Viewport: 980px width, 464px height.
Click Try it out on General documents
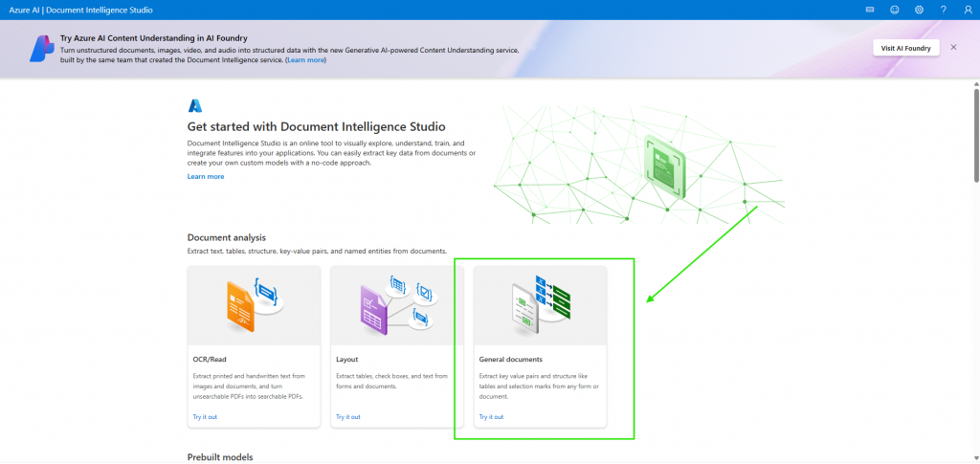pyautogui.click(x=491, y=417)
